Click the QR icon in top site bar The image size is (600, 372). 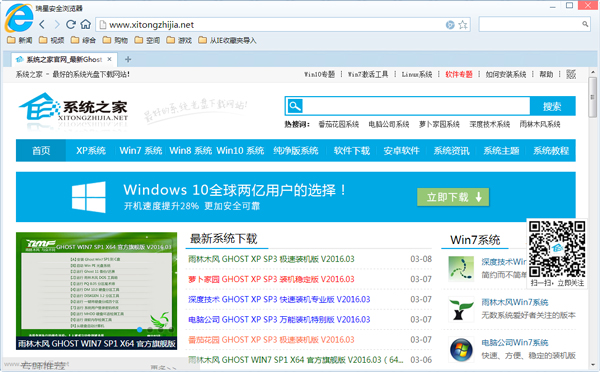(571, 74)
